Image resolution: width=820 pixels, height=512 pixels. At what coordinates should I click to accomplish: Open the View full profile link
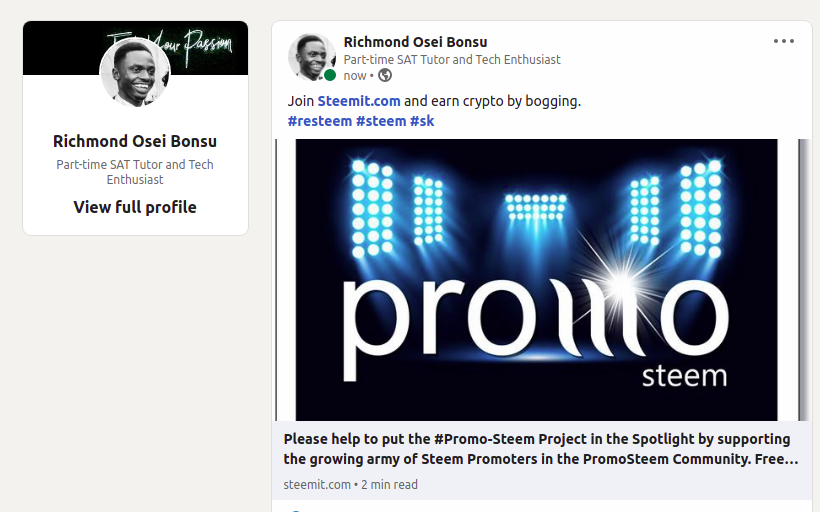tap(135, 207)
